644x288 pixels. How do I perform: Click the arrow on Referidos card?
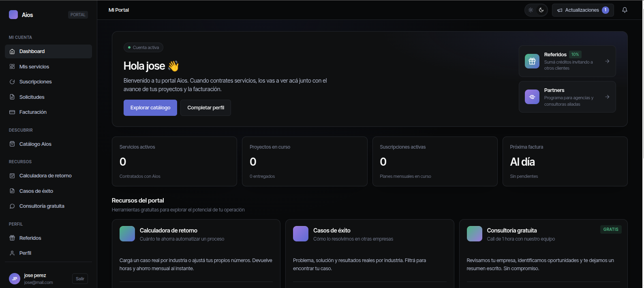pyautogui.click(x=607, y=61)
